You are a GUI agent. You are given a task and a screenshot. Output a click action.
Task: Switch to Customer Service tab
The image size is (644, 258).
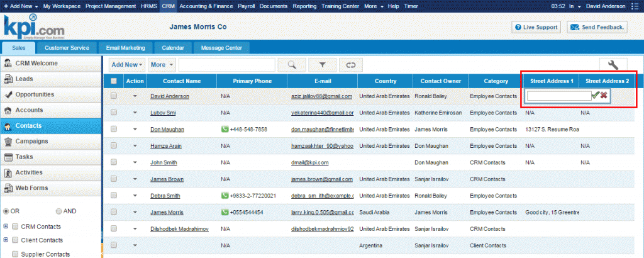point(67,48)
